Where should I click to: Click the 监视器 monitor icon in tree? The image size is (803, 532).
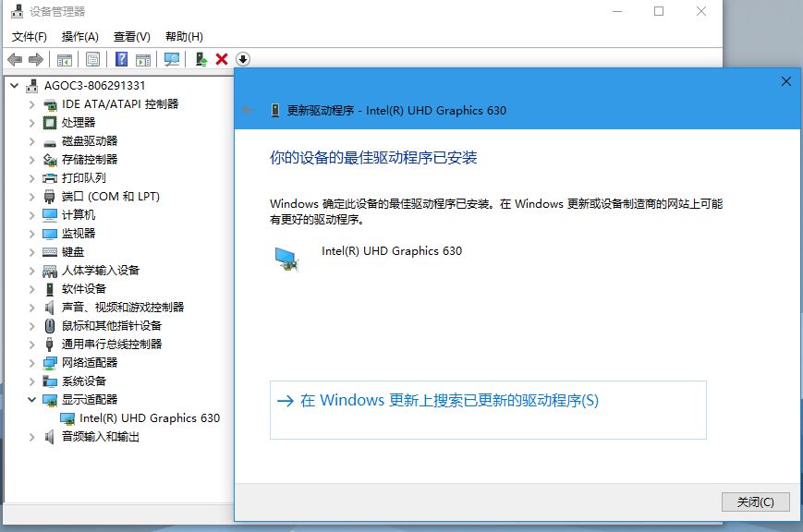[x=50, y=234]
